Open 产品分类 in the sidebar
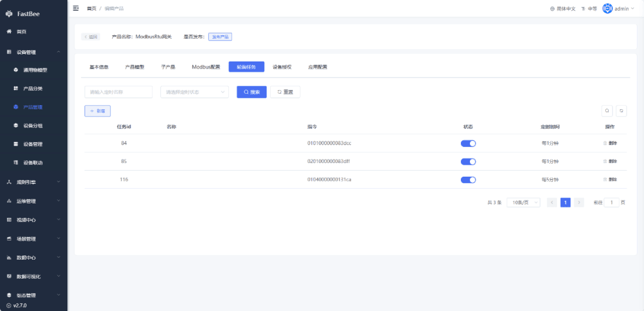This screenshot has width=644, height=311. [x=33, y=88]
